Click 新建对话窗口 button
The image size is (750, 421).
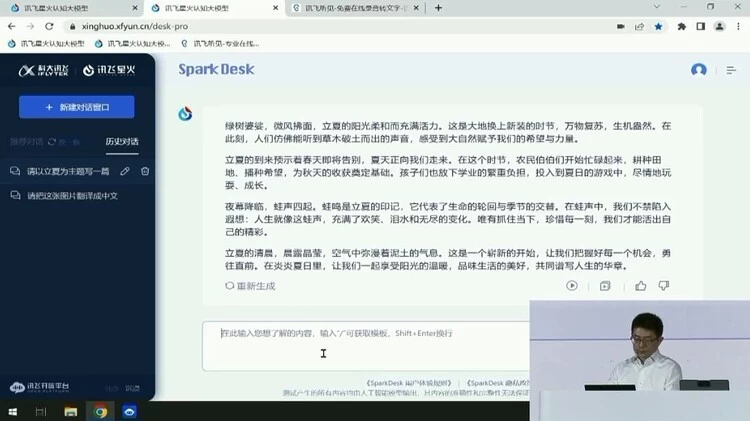[77, 107]
